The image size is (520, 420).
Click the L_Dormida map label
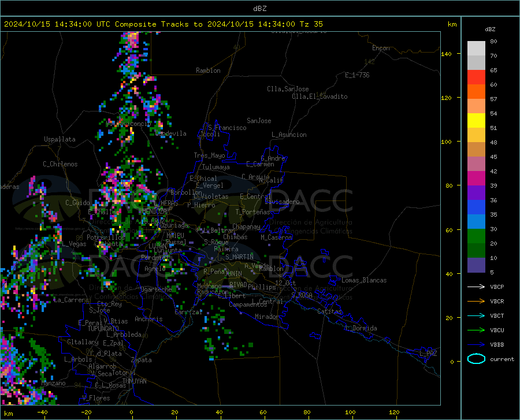[x=362, y=328]
